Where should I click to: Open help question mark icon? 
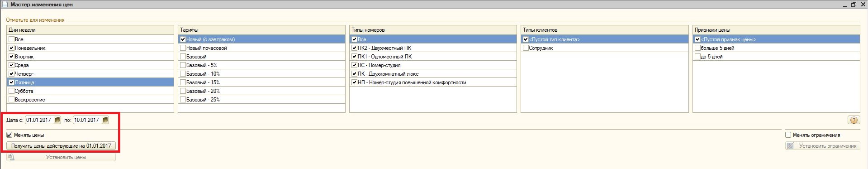[854, 120]
